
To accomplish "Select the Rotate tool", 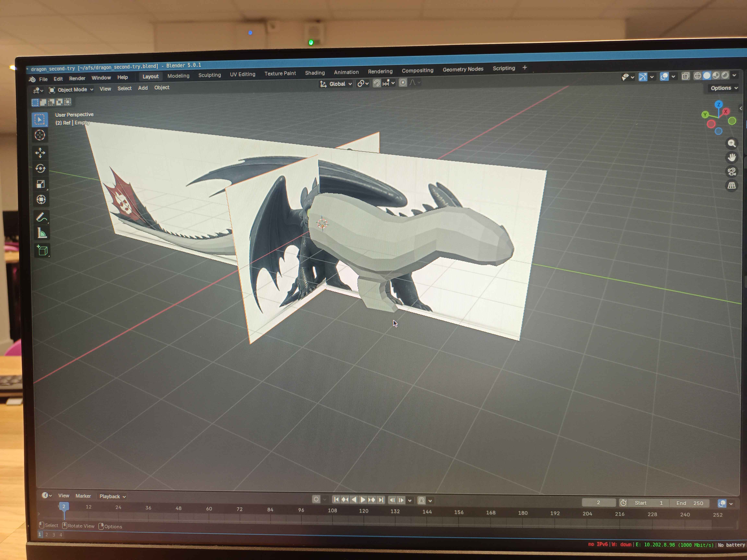I will click(41, 169).
